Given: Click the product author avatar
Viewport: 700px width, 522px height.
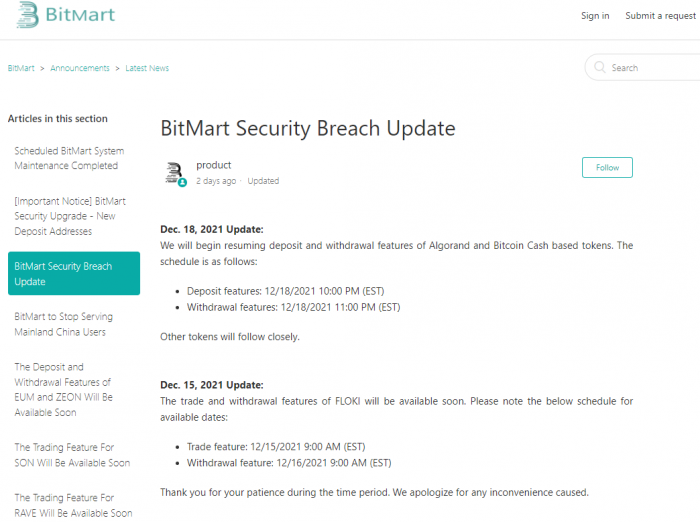Looking at the screenshot, I should point(174,172).
